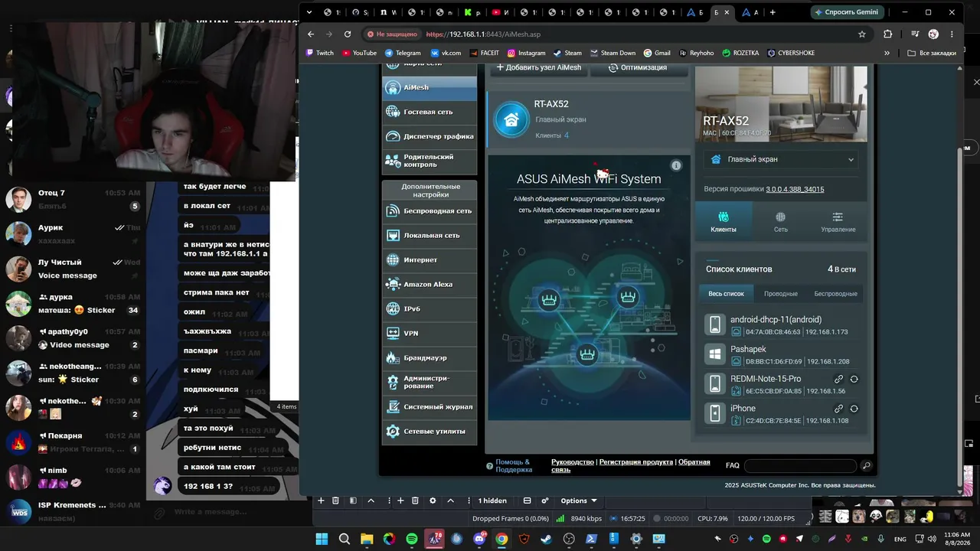Switch to the Управление tab
This screenshot has width=980, height=551.
coord(838,223)
